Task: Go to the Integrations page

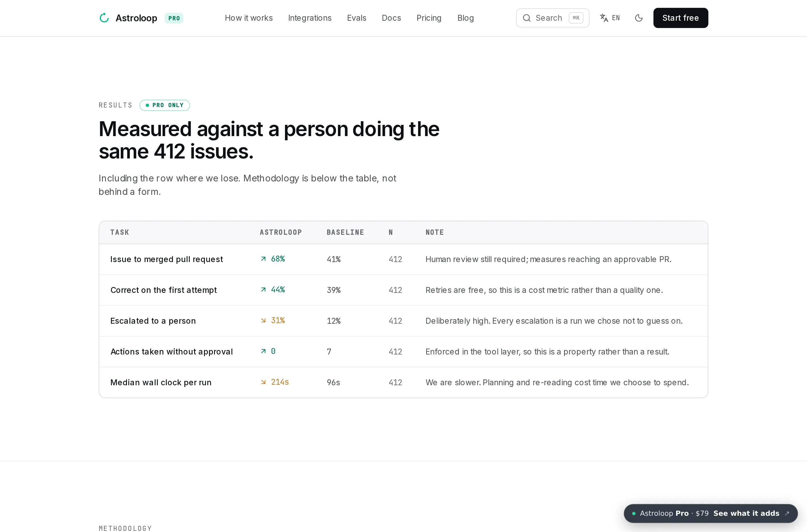Action: 310,18
